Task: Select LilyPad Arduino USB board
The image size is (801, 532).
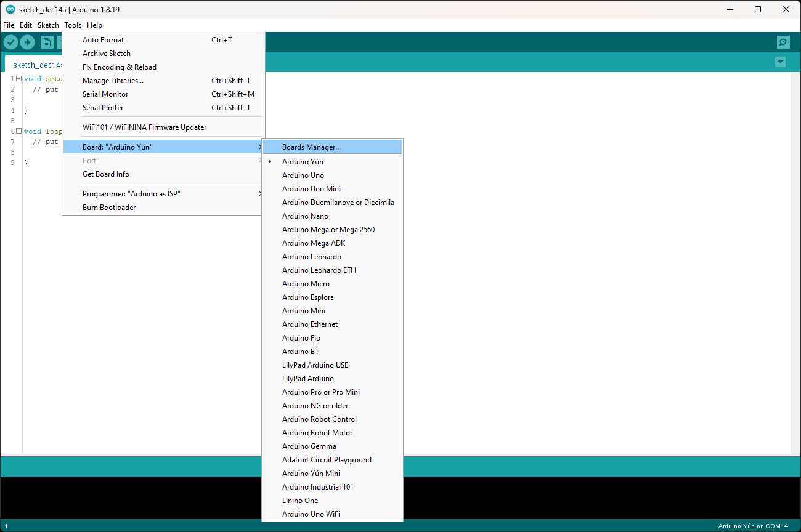Action: [x=332, y=365]
